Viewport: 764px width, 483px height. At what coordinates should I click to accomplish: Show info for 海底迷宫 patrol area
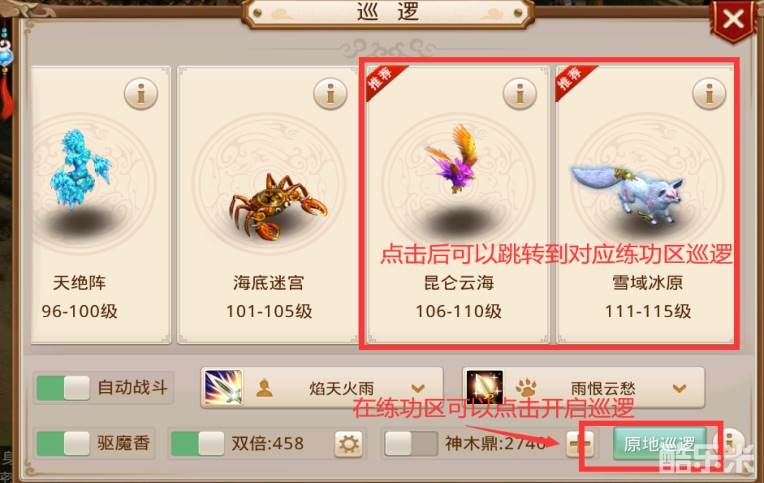pos(330,93)
